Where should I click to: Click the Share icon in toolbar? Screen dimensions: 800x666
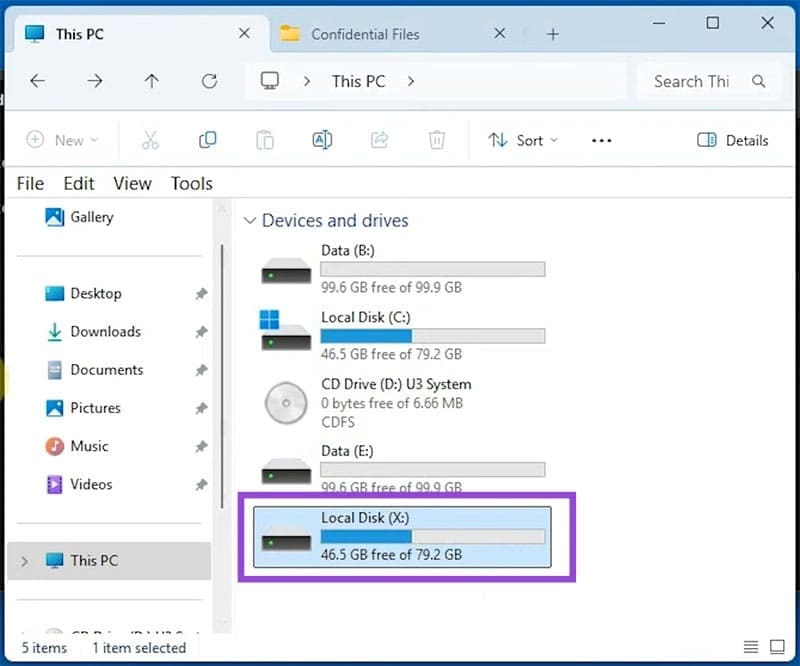(379, 140)
